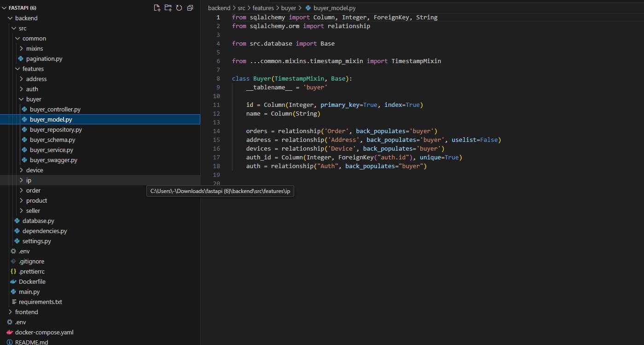Open docker-compose.yaml from the explorer
Screen dimensions: 644x345
point(44,332)
